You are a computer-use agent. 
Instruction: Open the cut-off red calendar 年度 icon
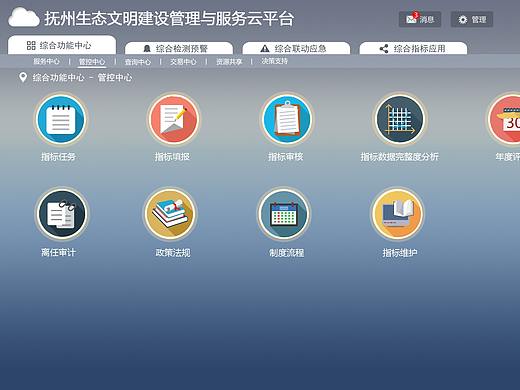(504, 120)
